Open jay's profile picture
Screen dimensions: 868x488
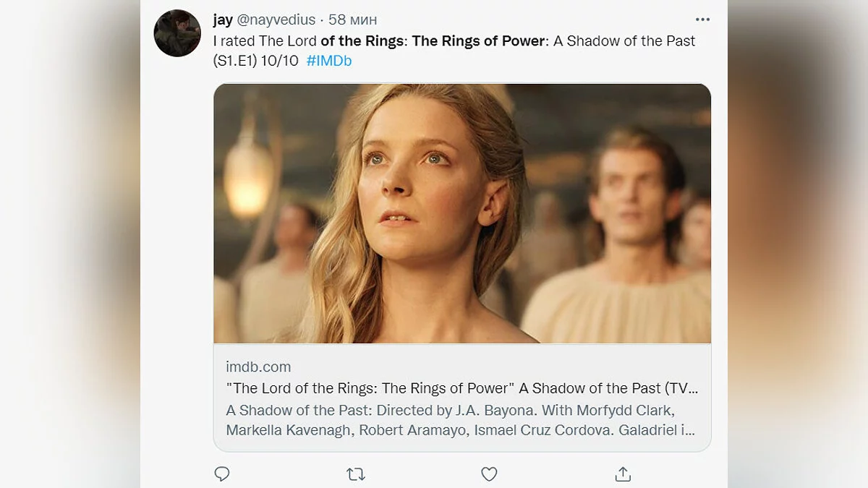[x=177, y=33]
